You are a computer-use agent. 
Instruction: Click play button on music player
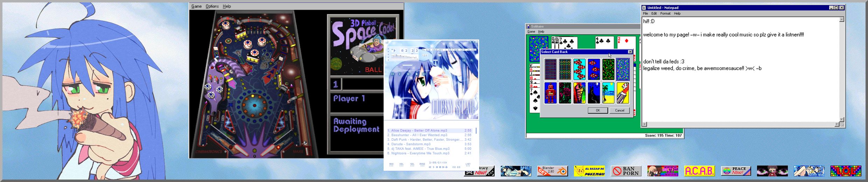(400, 74)
